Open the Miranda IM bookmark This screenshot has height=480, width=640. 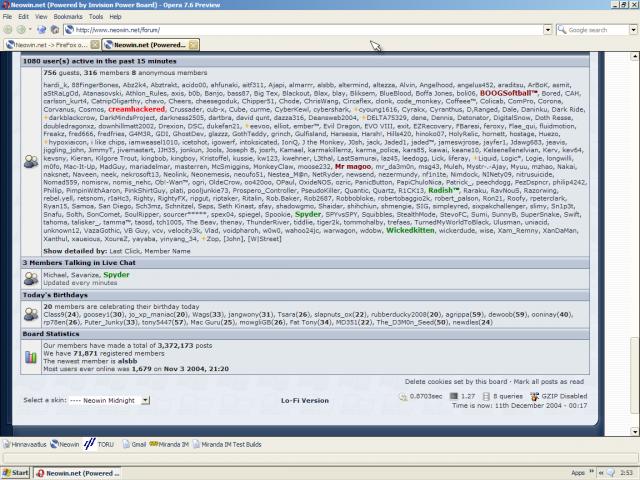[169, 444]
